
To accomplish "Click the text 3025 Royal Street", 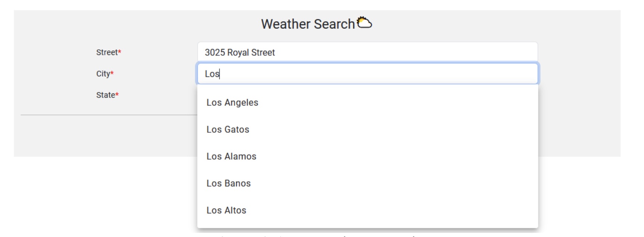I will (239, 52).
